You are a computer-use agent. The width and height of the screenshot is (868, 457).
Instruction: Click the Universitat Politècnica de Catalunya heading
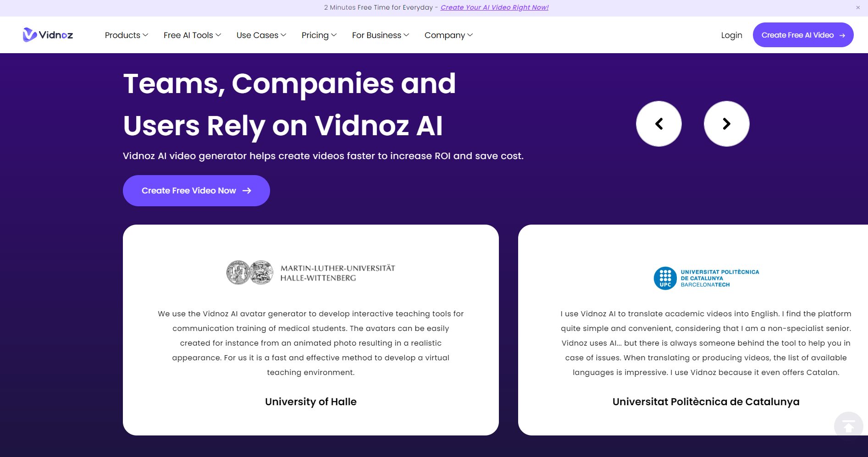tap(706, 402)
